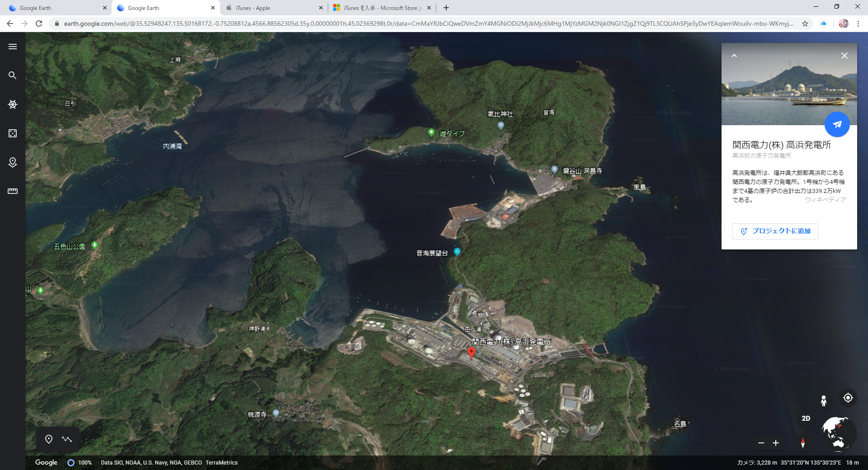Viewport: 868px width, 470px height.
Task: Open Projects pin icon in sidebar
Action: click(13, 162)
